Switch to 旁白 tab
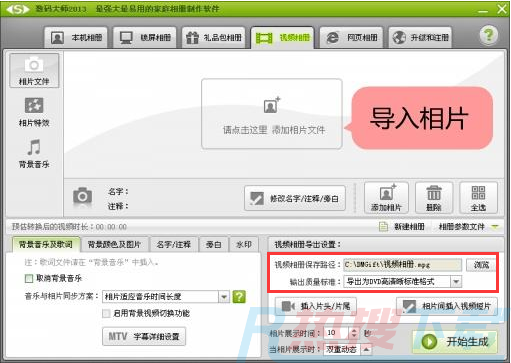The image size is (511, 363). coord(214,244)
